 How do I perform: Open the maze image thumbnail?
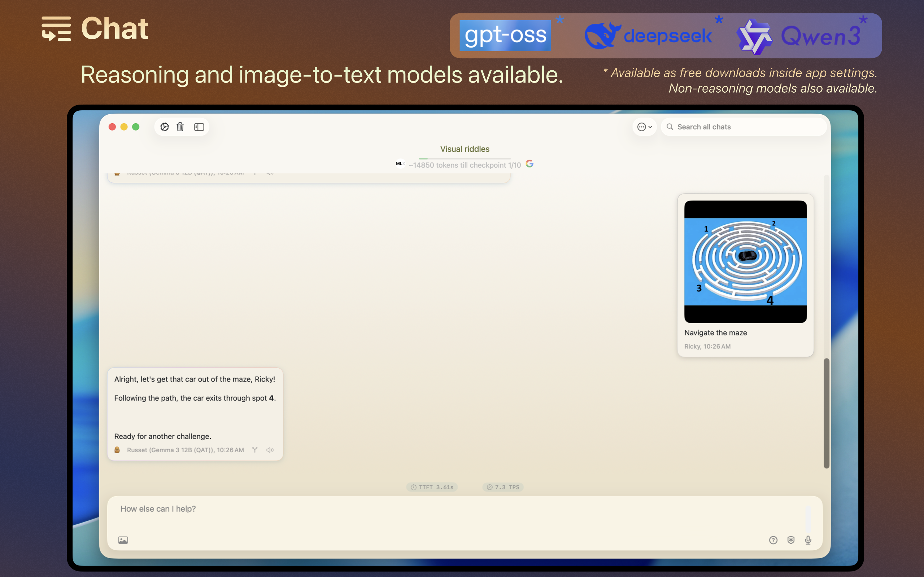coord(745,261)
